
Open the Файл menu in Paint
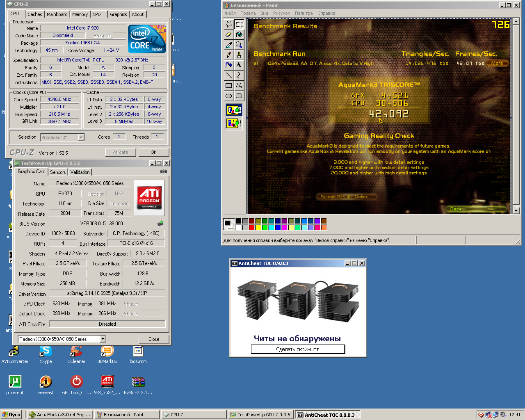coord(230,13)
